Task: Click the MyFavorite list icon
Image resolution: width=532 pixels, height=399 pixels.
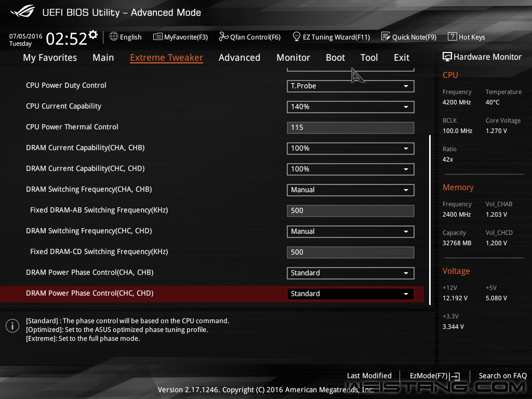Action: click(158, 37)
